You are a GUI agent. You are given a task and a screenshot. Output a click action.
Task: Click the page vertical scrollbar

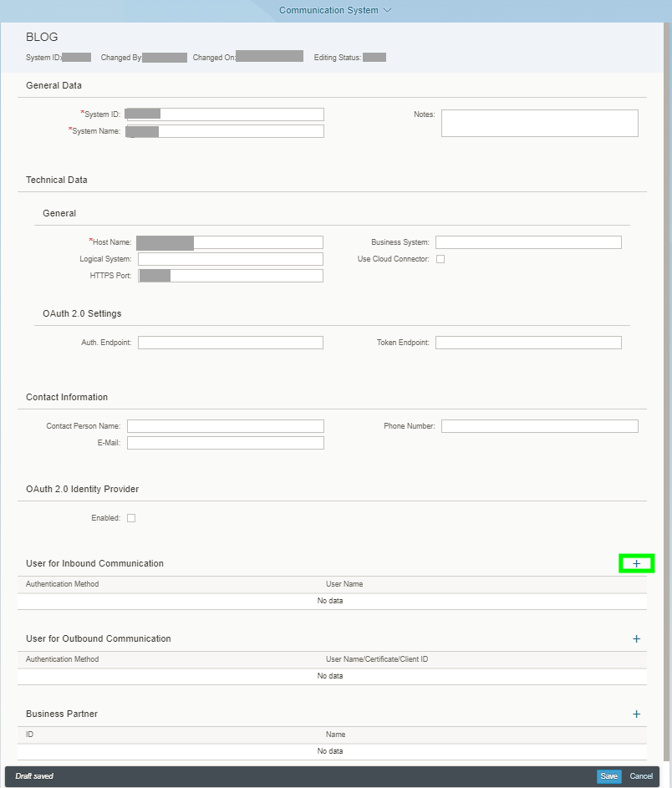click(667, 392)
